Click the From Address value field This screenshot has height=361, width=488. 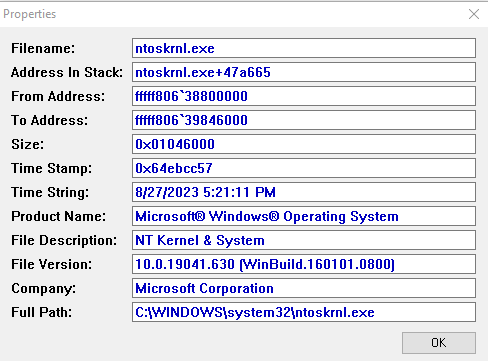(304, 96)
